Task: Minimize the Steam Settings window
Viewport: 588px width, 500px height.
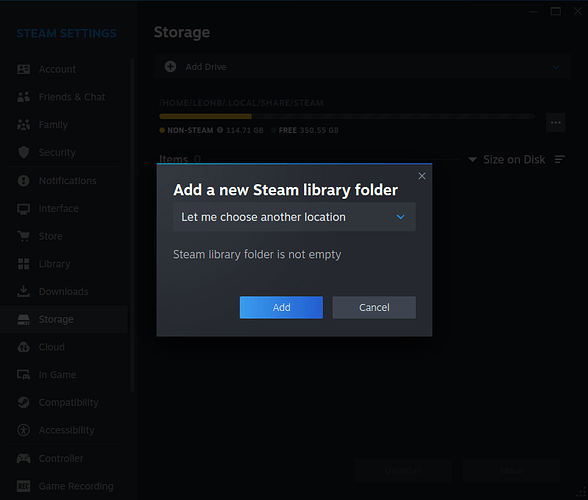Action: [x=534, y=11]
